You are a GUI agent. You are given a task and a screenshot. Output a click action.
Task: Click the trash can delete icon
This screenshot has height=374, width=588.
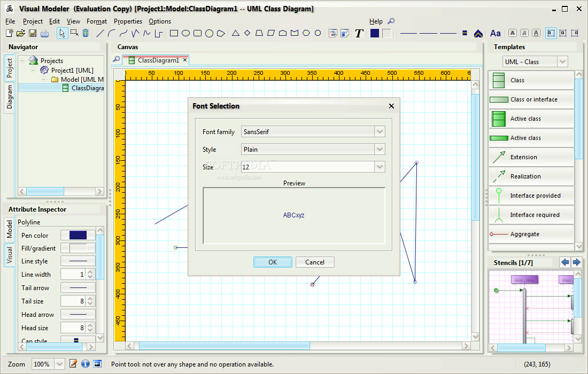[86, 33]
